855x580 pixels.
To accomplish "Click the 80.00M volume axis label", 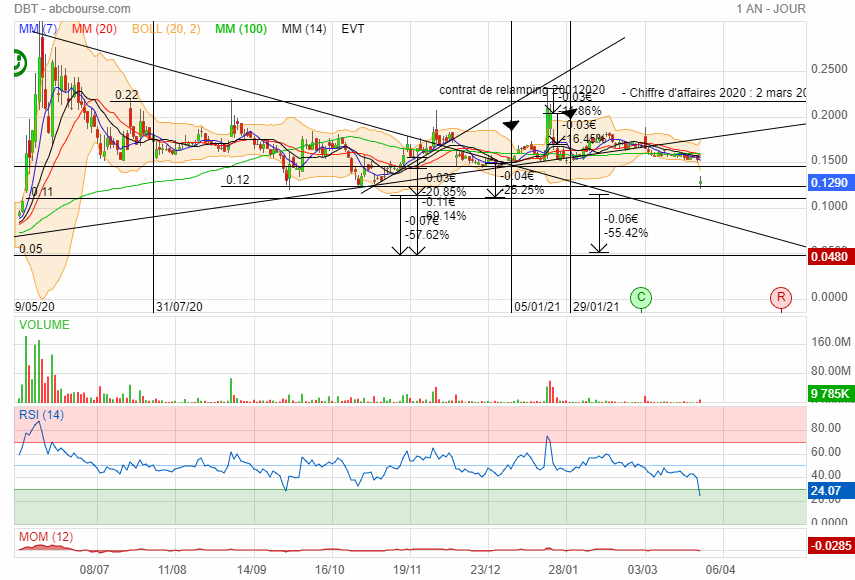I will coord(831,371).
